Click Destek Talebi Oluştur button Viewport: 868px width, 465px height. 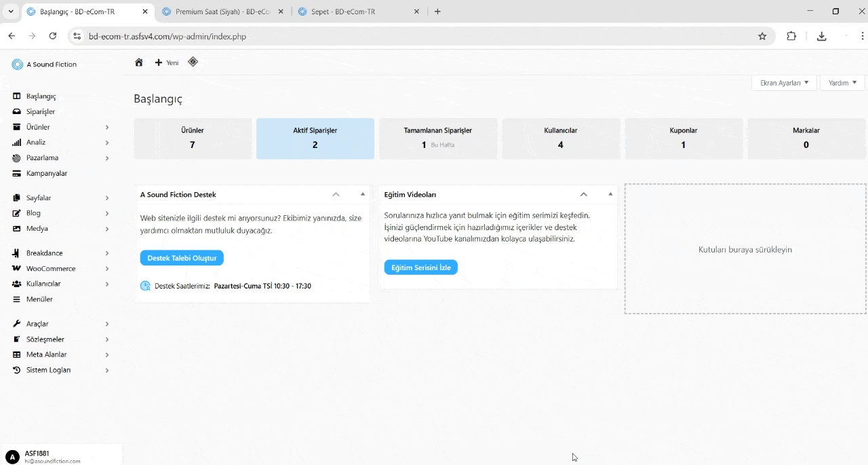(182, 258)
